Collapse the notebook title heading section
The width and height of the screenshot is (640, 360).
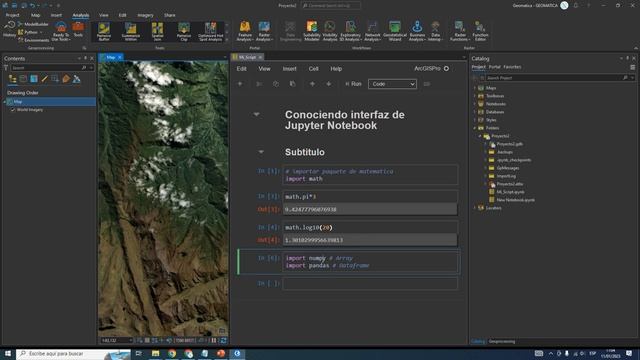(256, 114)
